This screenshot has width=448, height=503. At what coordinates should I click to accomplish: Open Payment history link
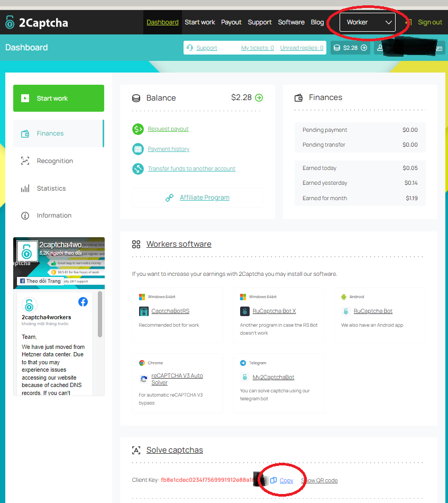pos(169,149)
